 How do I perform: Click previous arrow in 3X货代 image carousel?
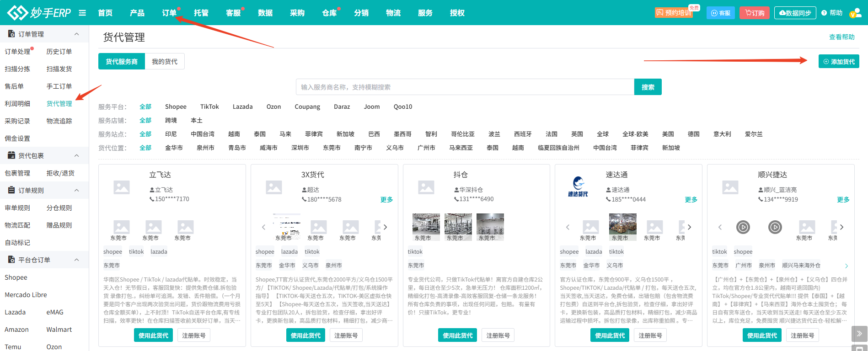click(263, 227)
